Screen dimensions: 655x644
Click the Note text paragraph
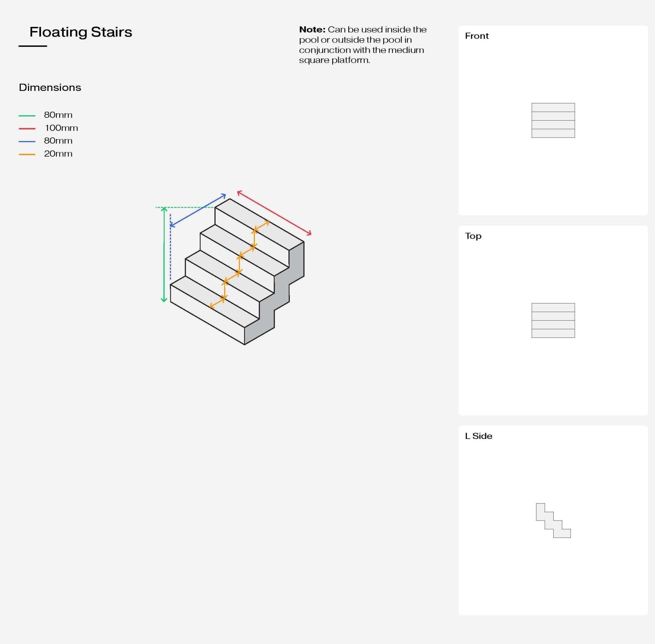363,45
